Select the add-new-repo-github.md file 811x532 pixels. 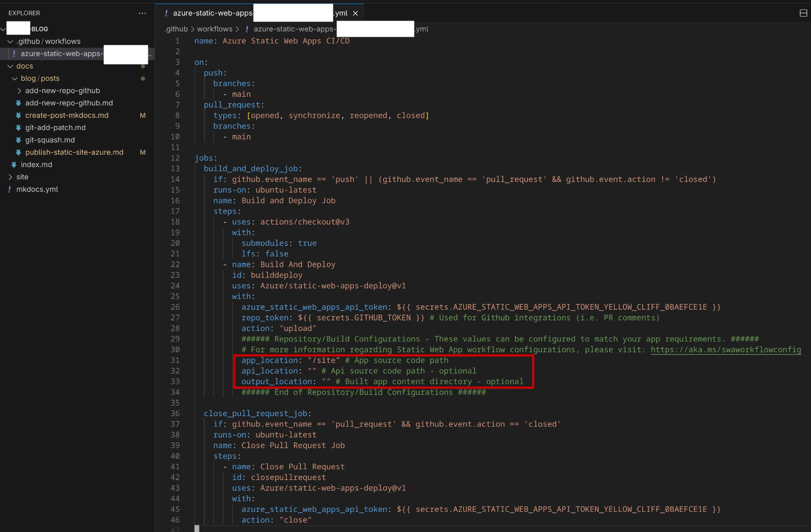pos(69,103)
